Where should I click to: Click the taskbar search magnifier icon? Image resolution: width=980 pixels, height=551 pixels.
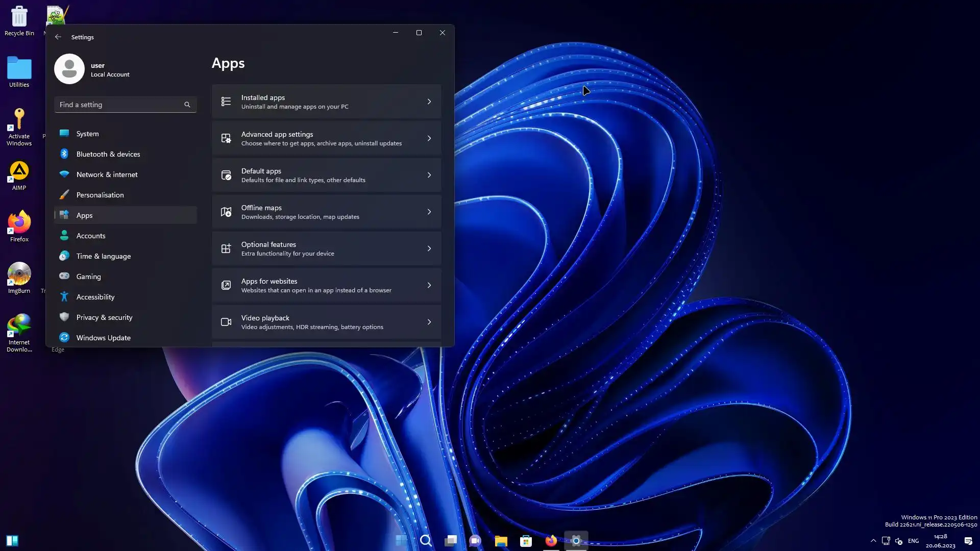point(426,541)
